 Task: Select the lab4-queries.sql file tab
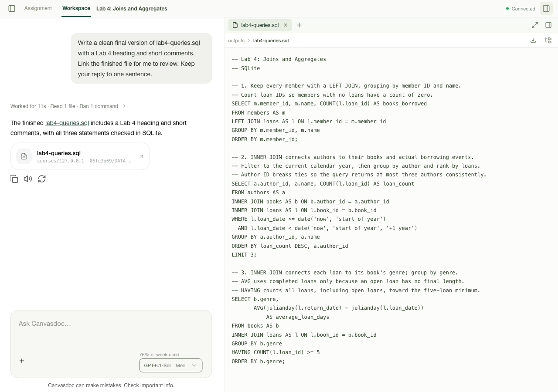point(260,25)
